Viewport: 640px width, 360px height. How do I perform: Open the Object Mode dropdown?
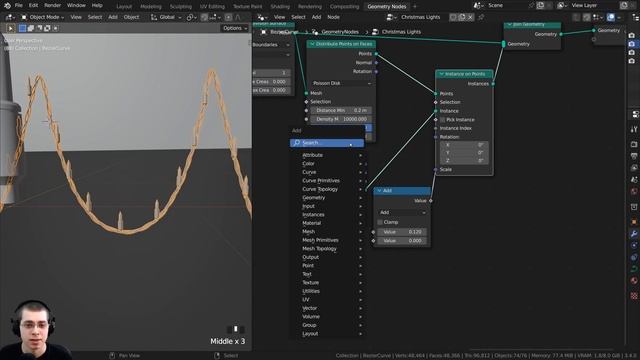tap(42, 17)
